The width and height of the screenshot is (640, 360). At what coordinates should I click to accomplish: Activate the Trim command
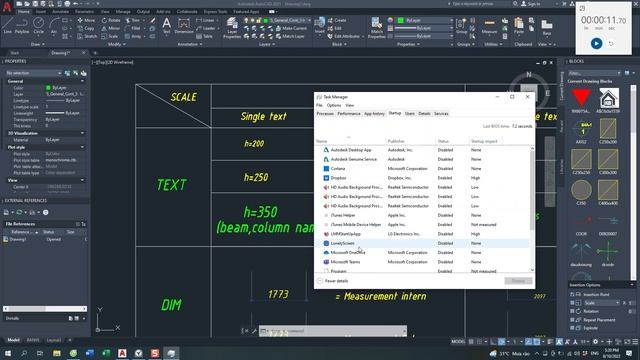tap(133, 20)
